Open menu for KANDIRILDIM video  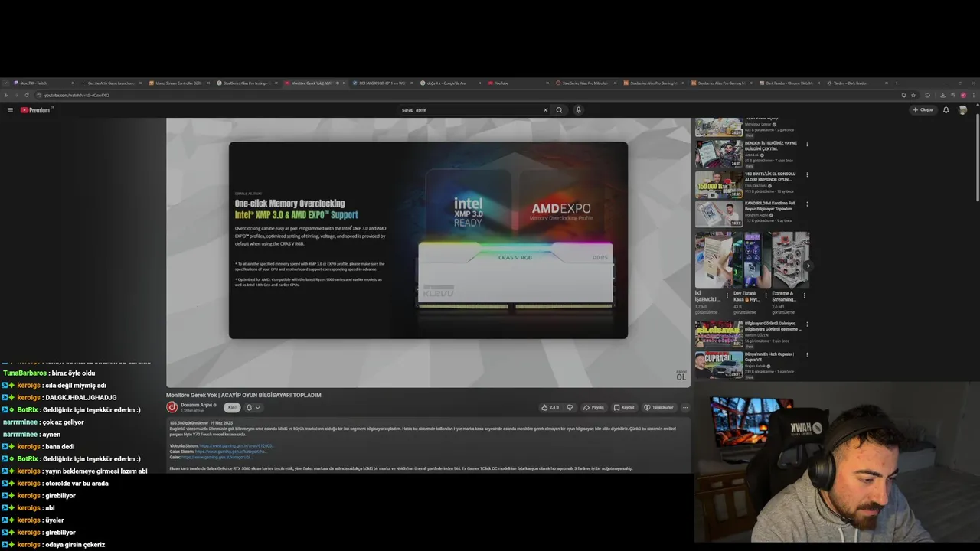pos(807,204)
